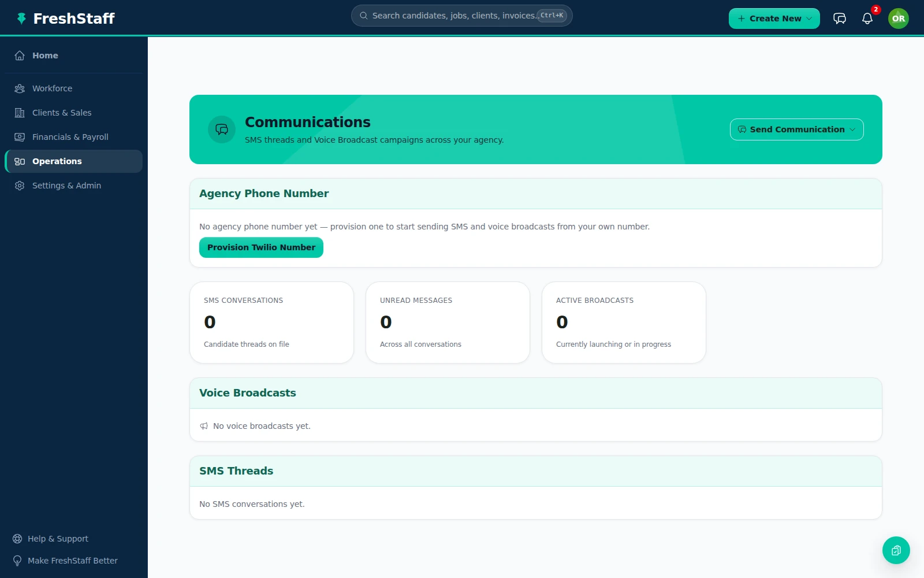Click the floating clipboard button bottom corner

[896, 550]
